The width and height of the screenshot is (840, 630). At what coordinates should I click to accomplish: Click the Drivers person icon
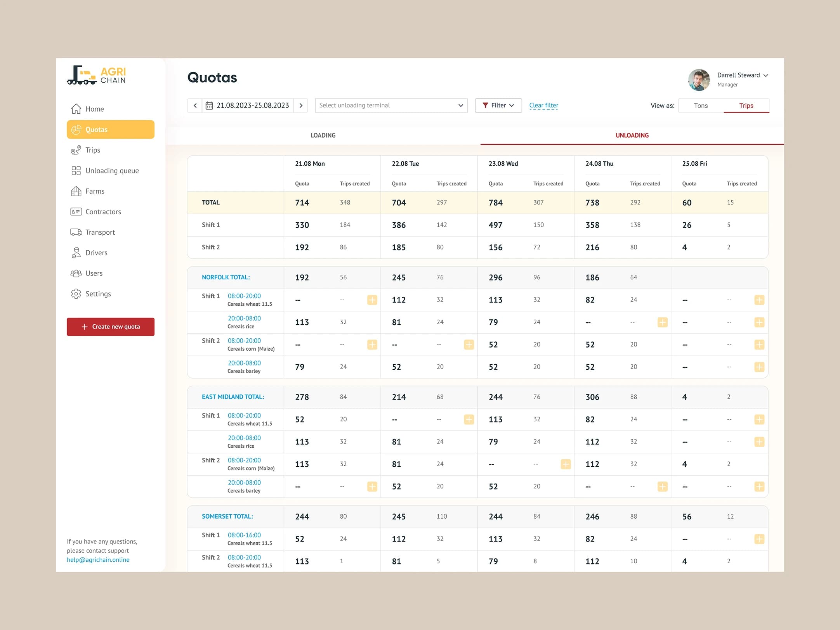[76, 253]
